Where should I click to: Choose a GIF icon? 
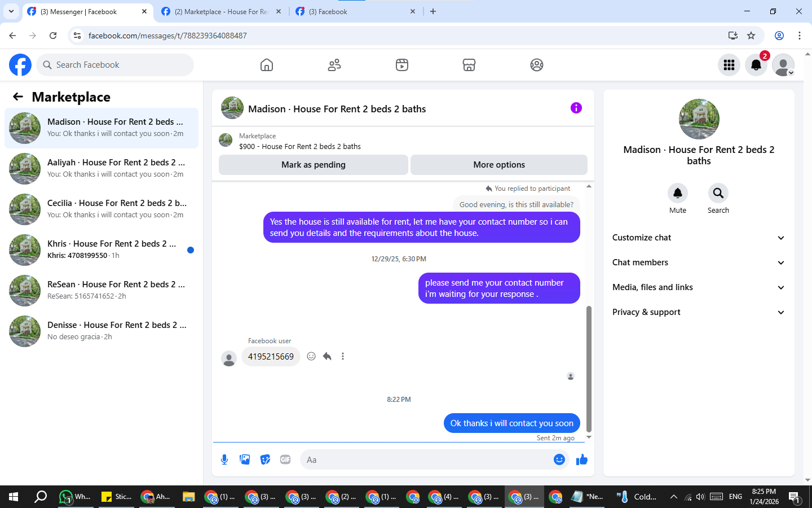pos(285,459)
